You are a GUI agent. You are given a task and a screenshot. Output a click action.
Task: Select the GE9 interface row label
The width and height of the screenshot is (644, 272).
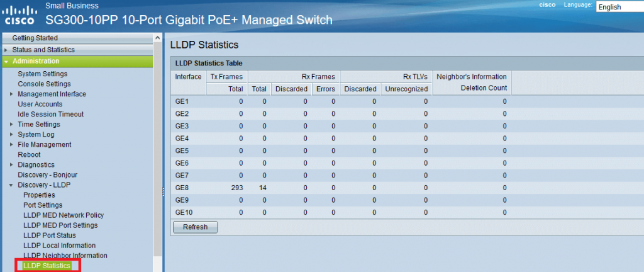pyautogui.click(x=182, y=200)
